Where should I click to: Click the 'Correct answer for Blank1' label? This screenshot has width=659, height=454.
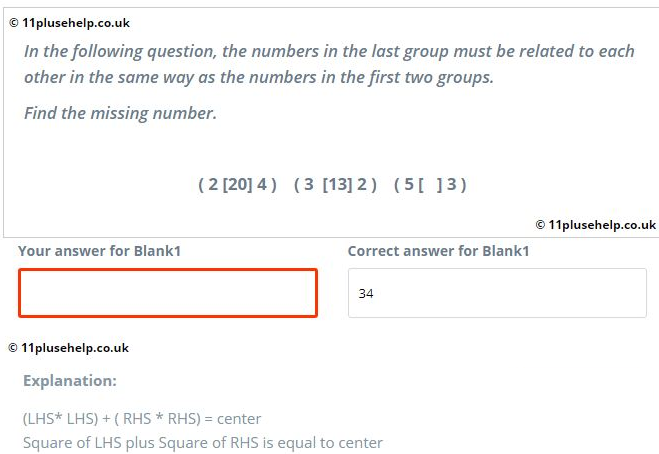(x=438, y=251)
